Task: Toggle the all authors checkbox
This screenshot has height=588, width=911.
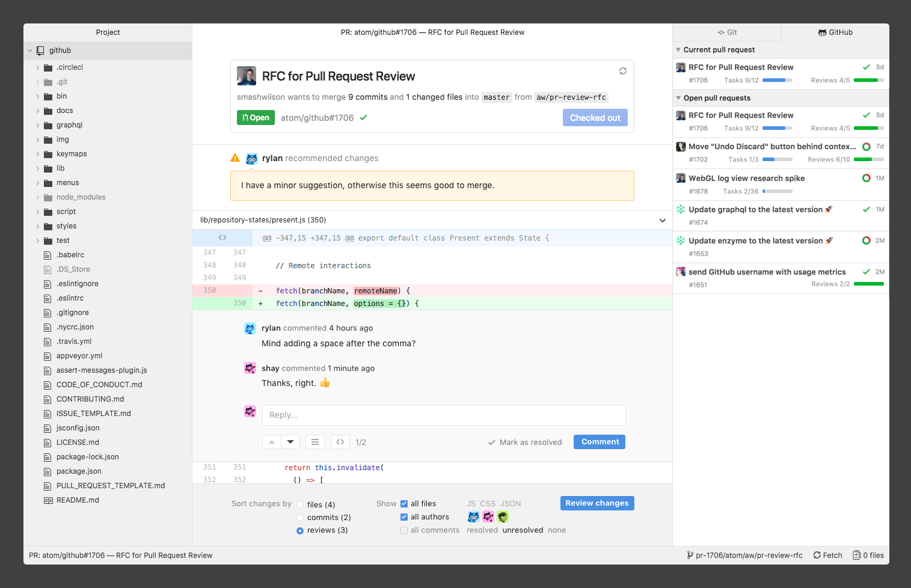Action: (x=404, y=517)
